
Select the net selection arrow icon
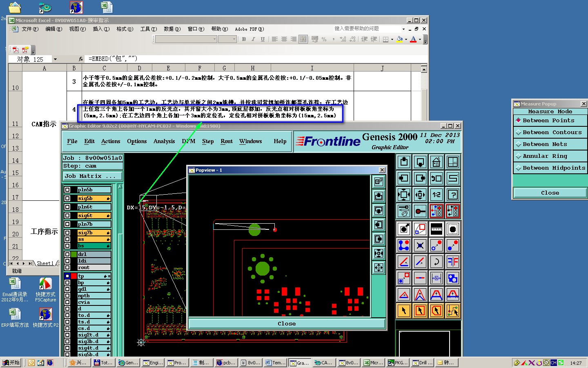tap(453, 311)
